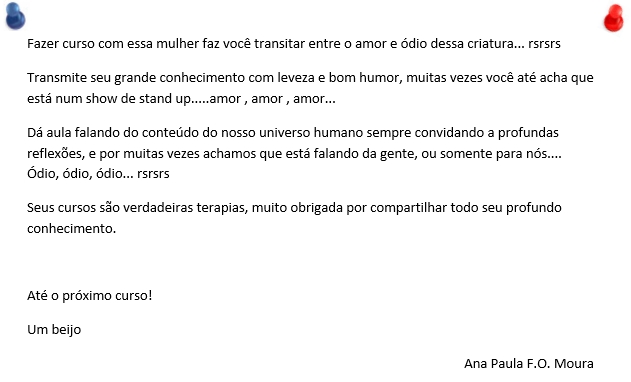Click the words 'Um beijo'

54,330
